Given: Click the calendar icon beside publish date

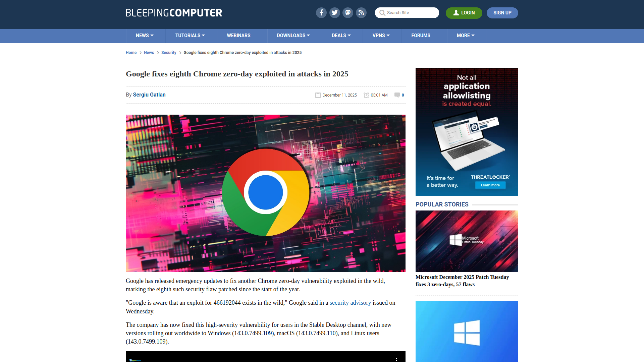Looking at the screenshot, I should click(x=318, y=95).
